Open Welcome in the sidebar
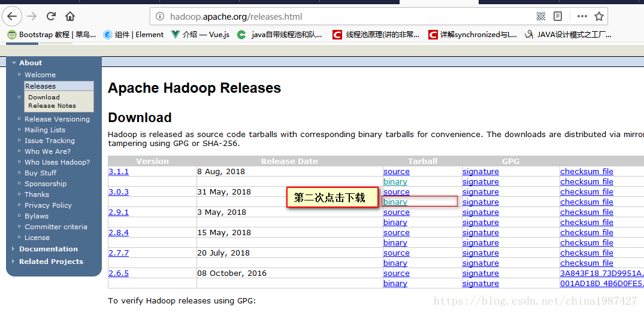The height and width of the screenshot is (313, 644). point(40,75)
